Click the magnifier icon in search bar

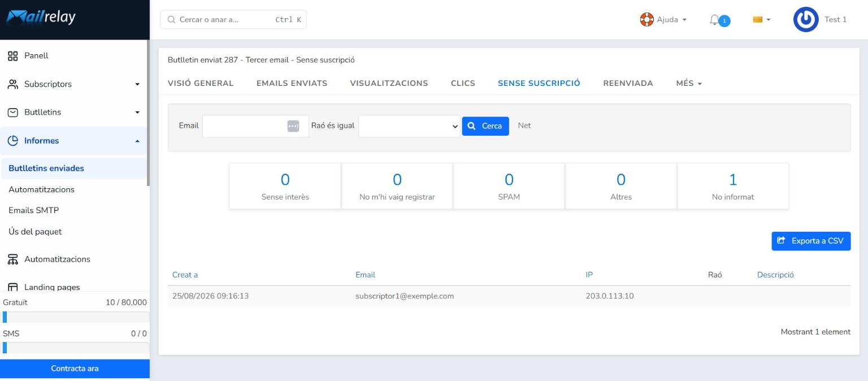pyautogui.click(x=172, y=20)
